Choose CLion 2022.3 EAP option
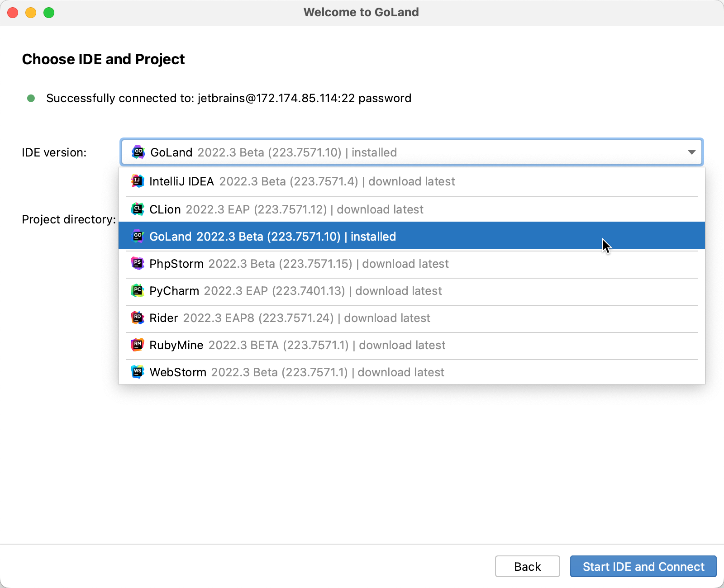 point(412,209)
